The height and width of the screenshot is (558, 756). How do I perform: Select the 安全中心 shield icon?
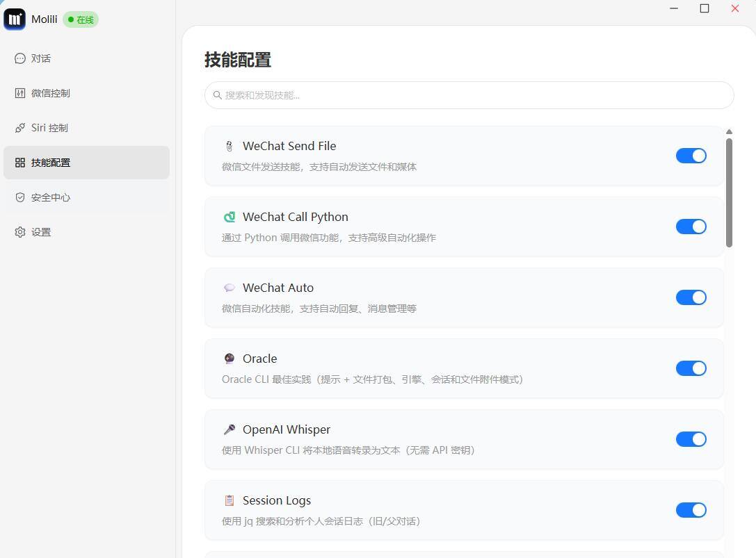pyautogui.click(x=19, y=197)
